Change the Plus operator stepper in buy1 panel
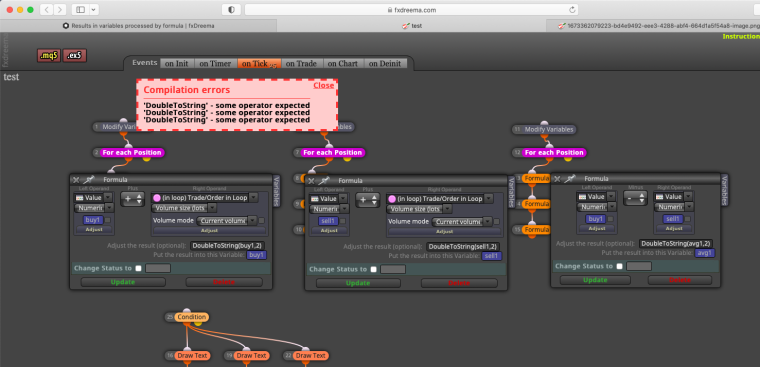 [x=132, y=198]
